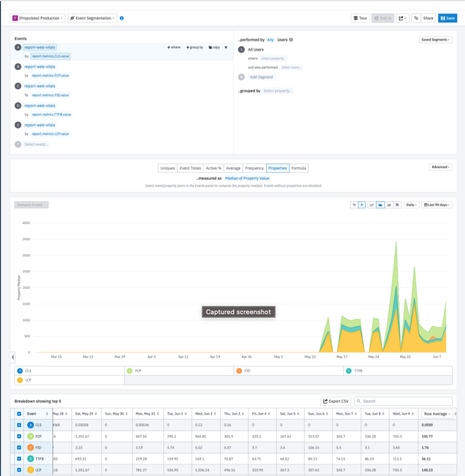Click the Add Segment plus icon
465x476 pixels.
tap(241, 77)
